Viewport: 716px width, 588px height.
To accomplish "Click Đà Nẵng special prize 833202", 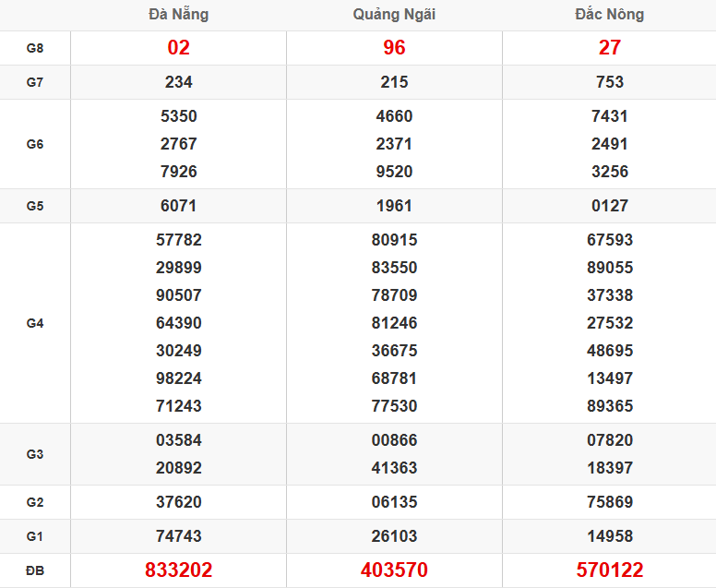I will pos(178,570).
